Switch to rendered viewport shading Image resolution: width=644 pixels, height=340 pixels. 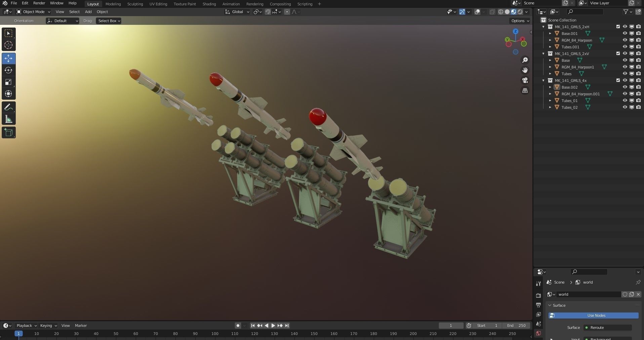tap(520, 12)
